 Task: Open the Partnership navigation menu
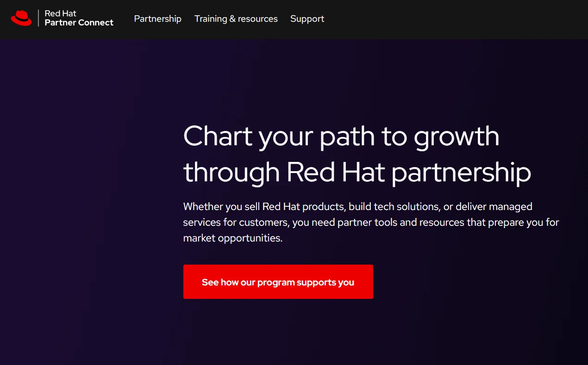click(x=157, y=19)
